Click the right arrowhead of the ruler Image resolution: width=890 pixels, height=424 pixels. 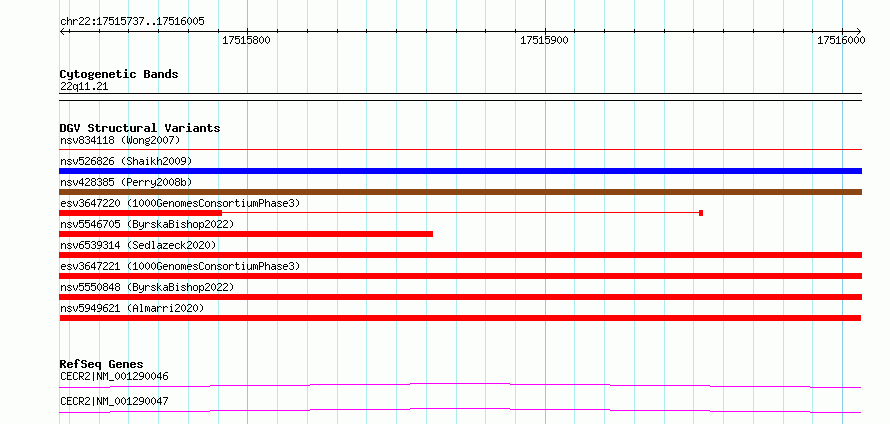point(858,31)
